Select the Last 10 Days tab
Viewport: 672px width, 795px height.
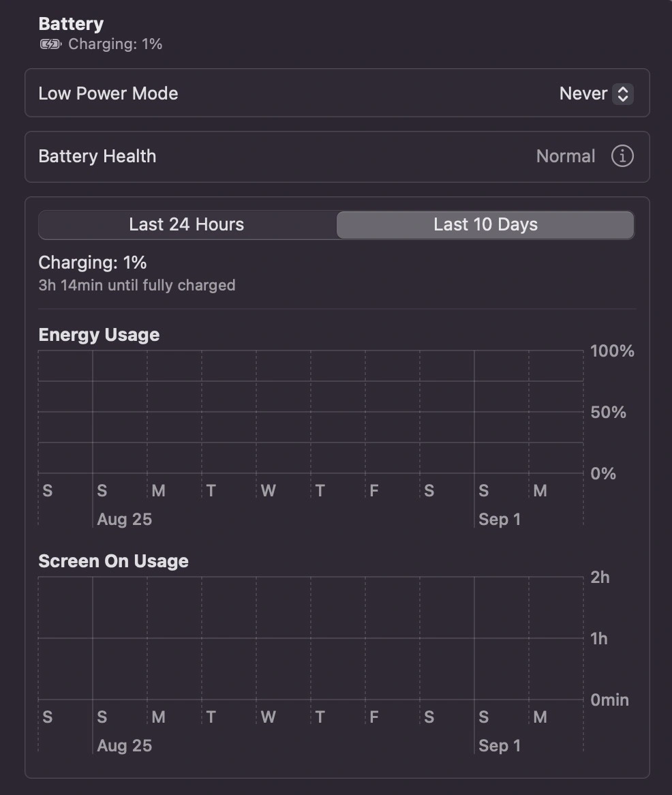tap(485, 224)
